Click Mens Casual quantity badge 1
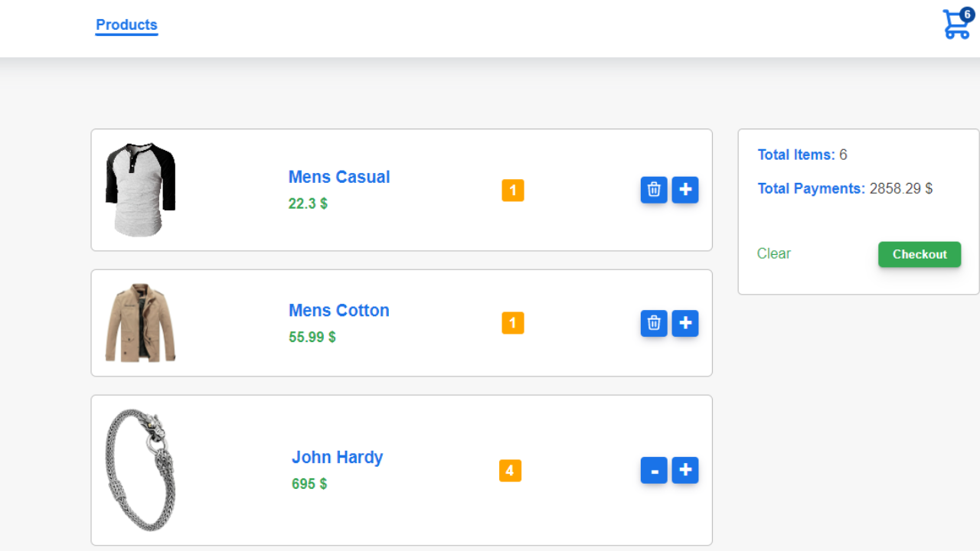The height and width of the screenshot is (551, 980). coord(513,191)
